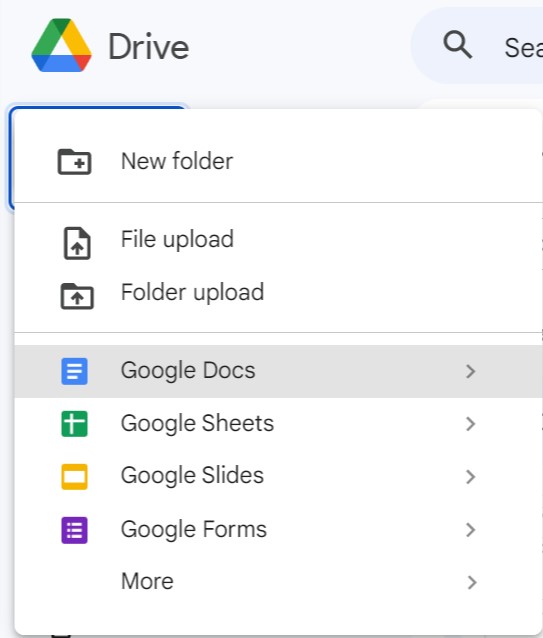
Task: Pick Google Sheets in the menu
Action: pos(279,424)
